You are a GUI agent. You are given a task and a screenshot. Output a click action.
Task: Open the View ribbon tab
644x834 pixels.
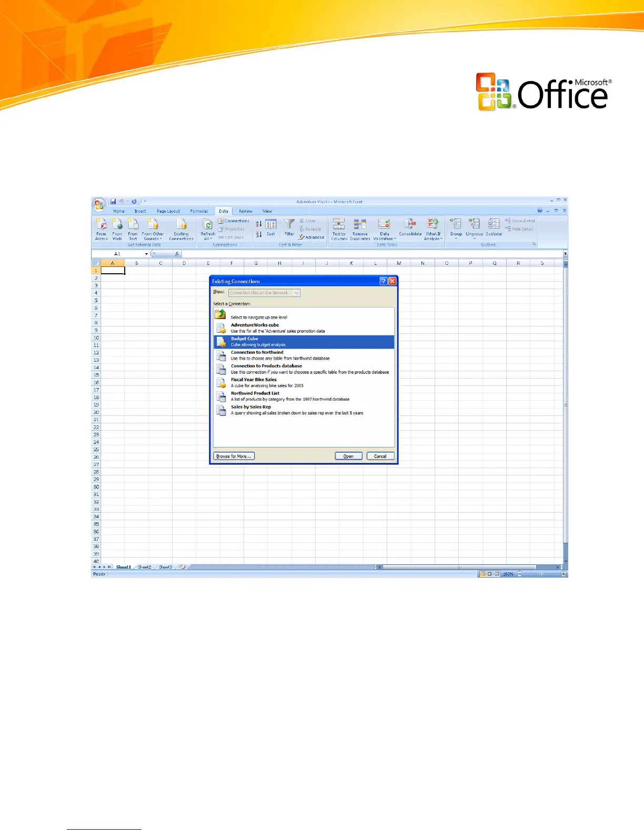pyautogui.click(x=267, y=211)
